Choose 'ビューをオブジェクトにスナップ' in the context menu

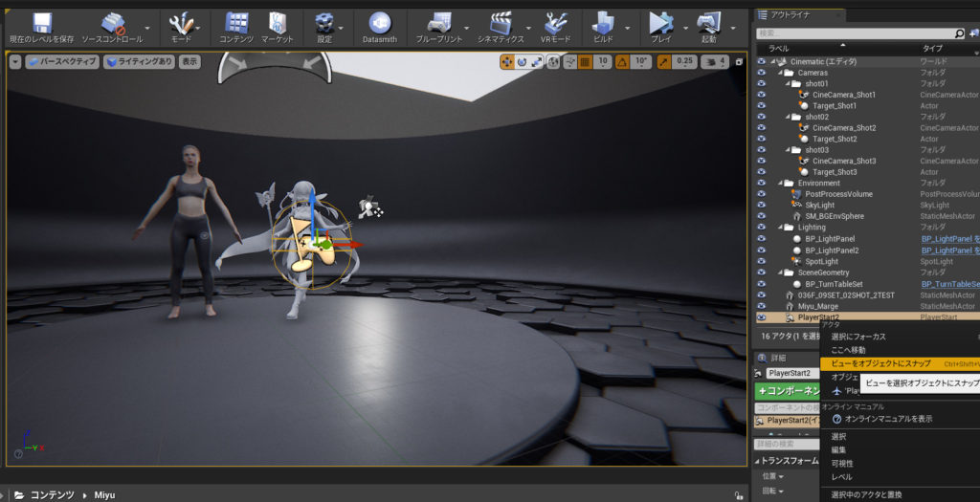880,363
